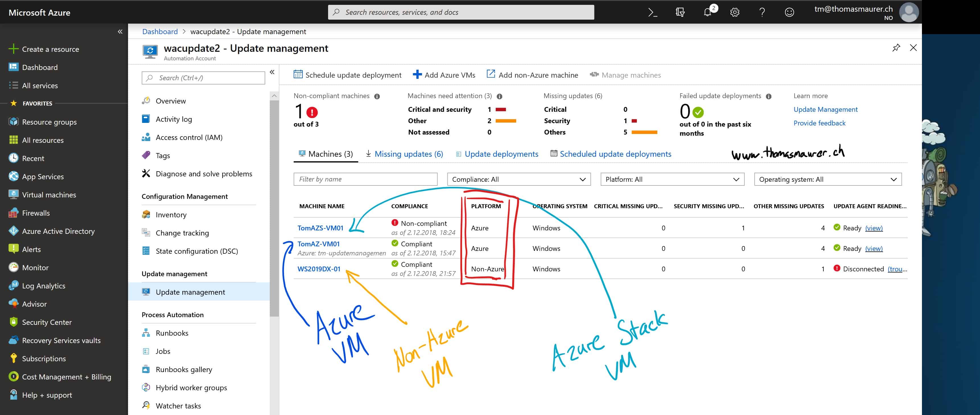Open Runbooks under Process Automation
980x415 pixels.
pyautogui.click(x=172, y=333)
